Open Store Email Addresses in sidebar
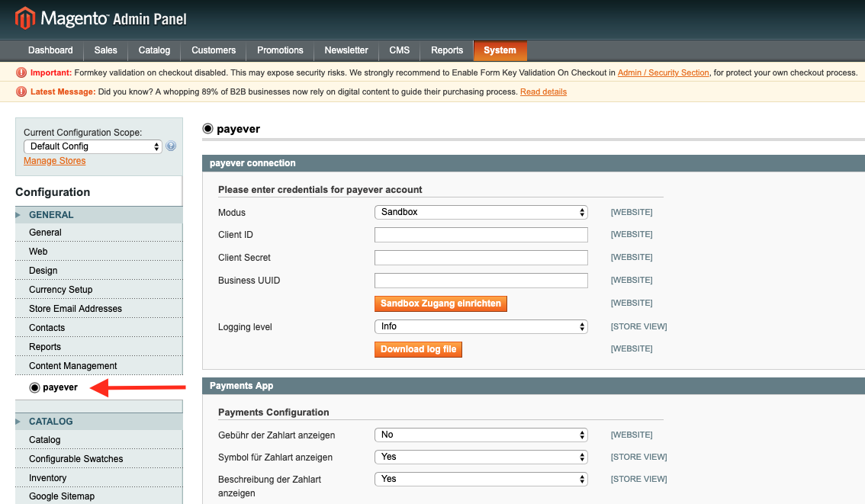 (x=99, y=309)
